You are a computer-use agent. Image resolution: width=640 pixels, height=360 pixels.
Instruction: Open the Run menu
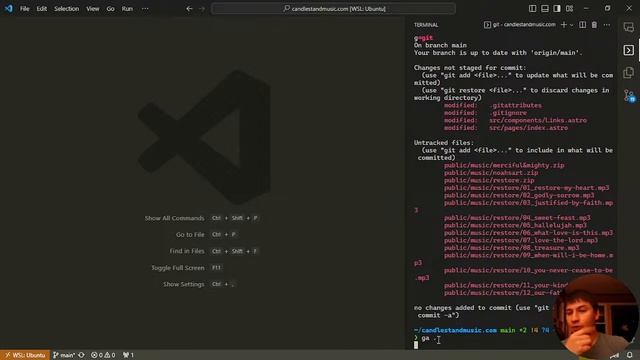tap(127, 9)
